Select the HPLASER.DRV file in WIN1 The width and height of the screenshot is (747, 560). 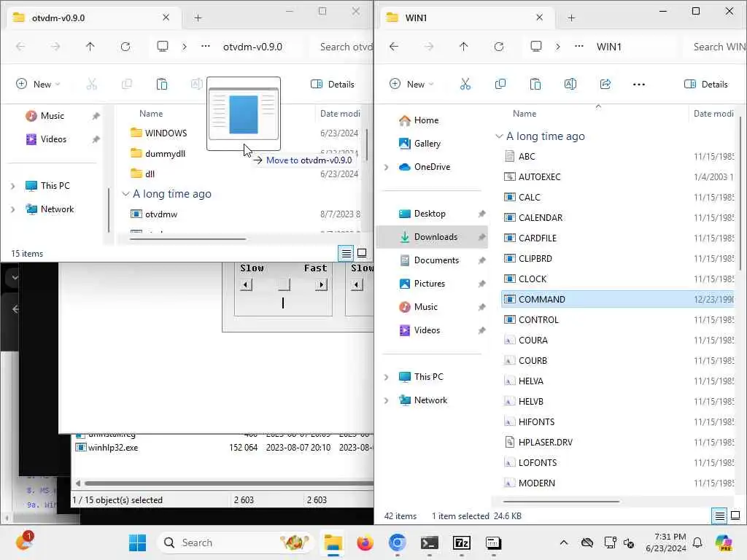(545, 443)
